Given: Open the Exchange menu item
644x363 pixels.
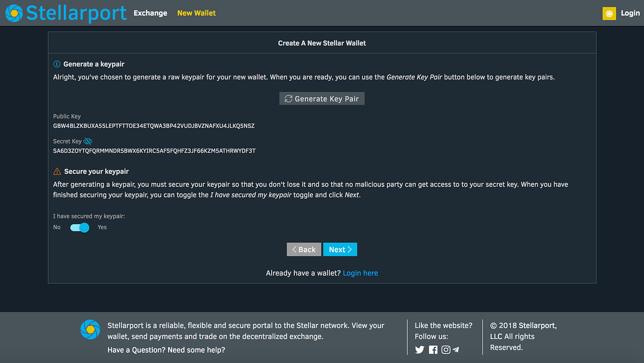Looking at the screenshot, I should coord(150,13).
